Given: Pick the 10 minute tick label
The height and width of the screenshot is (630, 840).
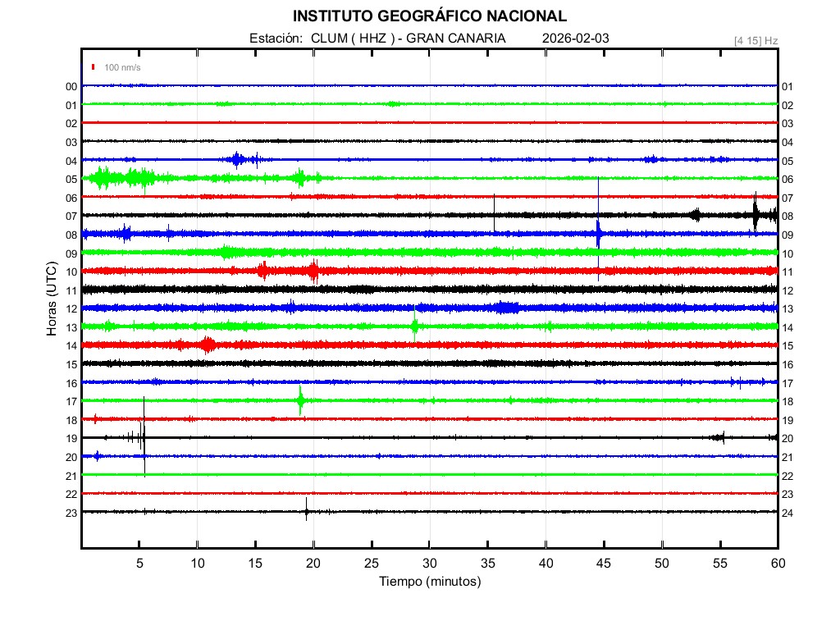Looking at the screenshot, I should point(198,564).
